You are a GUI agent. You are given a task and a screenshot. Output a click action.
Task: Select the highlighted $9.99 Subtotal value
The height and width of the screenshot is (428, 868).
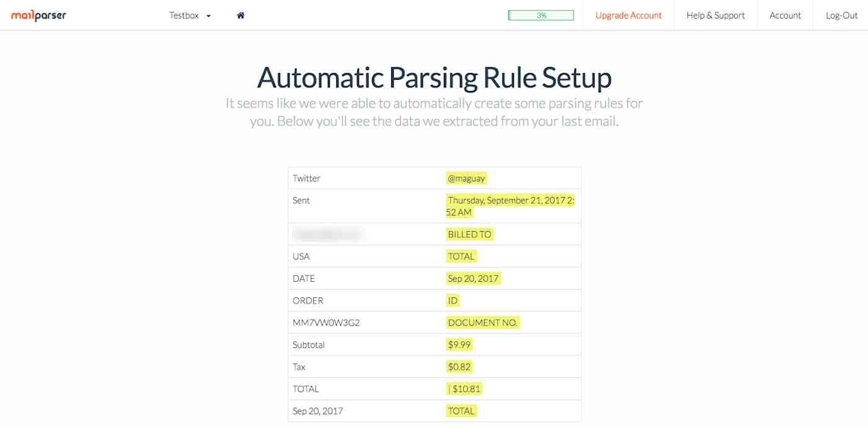click(459, 344)
